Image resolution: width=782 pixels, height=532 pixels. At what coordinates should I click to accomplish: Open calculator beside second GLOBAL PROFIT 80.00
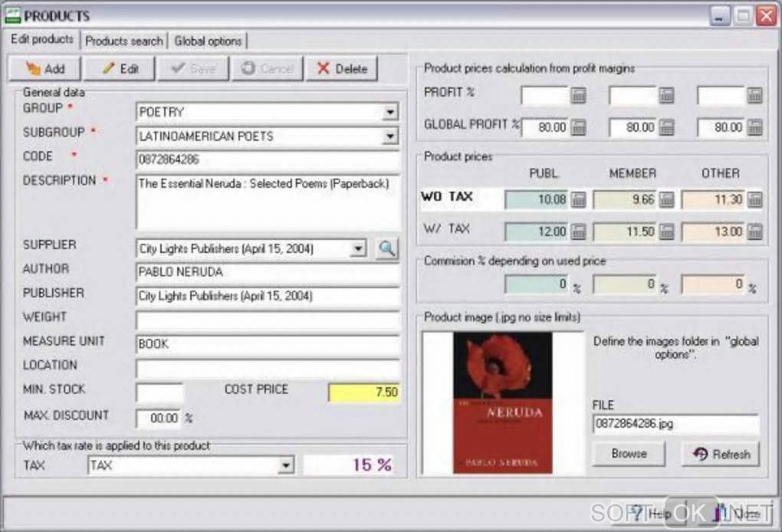tap(667, 127)
